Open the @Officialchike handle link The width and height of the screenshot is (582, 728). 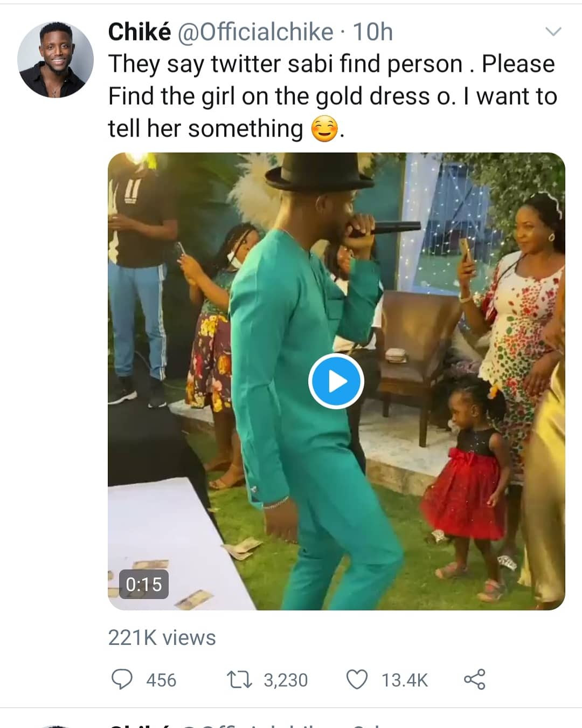pyautogui.click(x=255, y=32)
